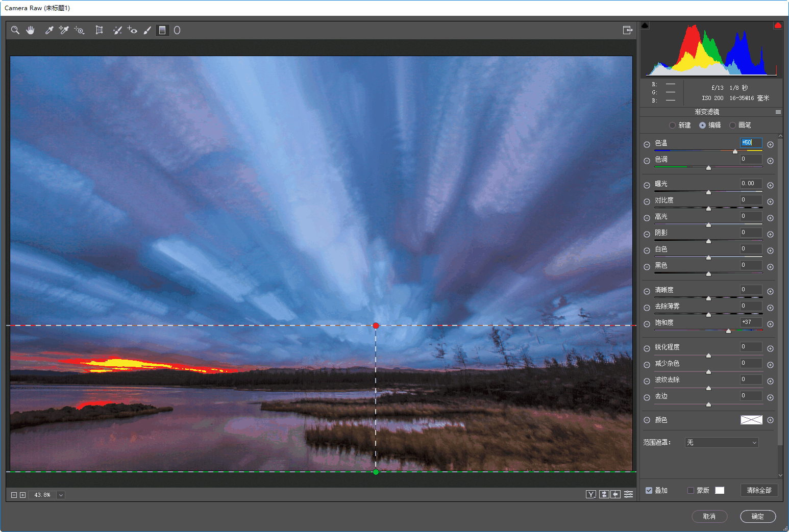Click the 清除全部 button

click(759, 491)
